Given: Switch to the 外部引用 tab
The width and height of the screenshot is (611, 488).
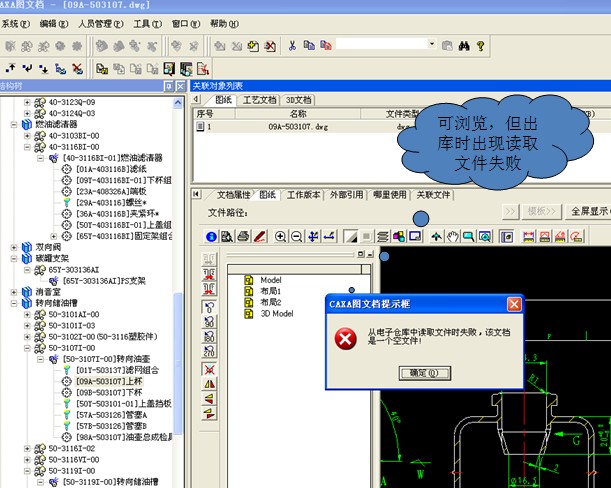Looking at the screenshot, I should (346, 195).
